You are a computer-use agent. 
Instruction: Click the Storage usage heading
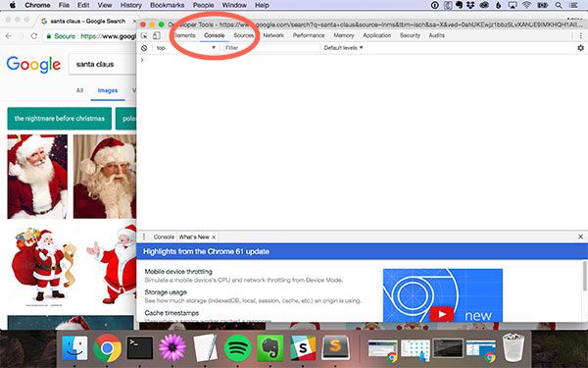[x=166, y=292]
